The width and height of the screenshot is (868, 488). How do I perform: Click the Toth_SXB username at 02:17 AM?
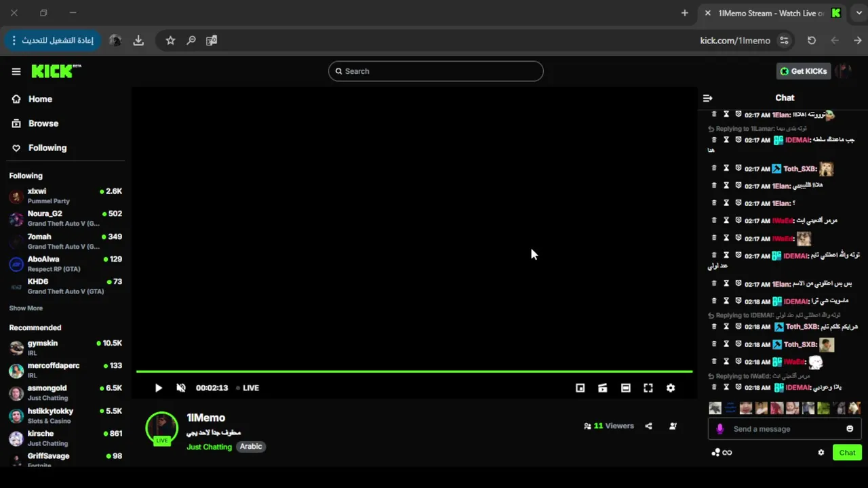tap(800, 169)
